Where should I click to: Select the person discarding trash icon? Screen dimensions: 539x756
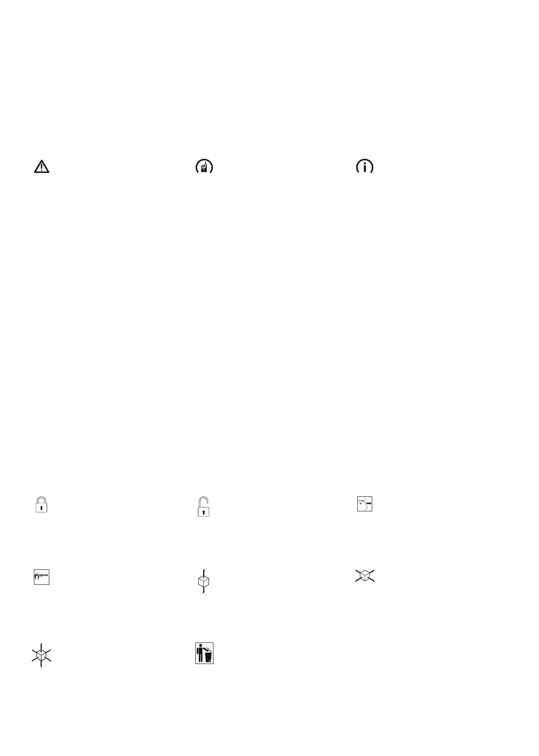[204, 653]
